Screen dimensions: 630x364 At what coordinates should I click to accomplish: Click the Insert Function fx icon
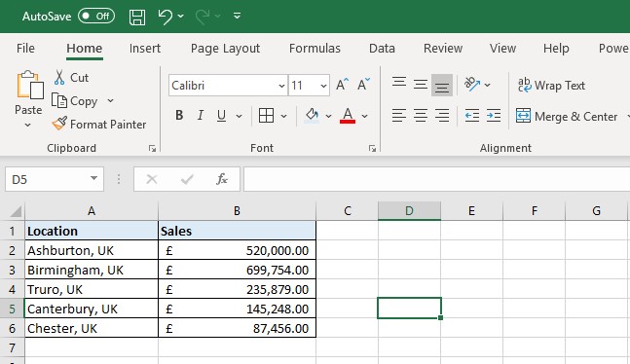(222, 179)
